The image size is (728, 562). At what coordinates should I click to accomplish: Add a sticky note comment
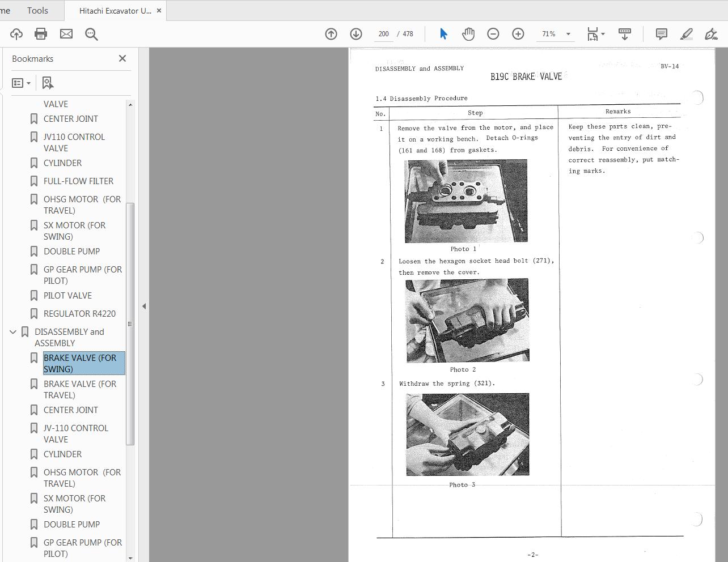pyautogui.click(x=661, y=34)
